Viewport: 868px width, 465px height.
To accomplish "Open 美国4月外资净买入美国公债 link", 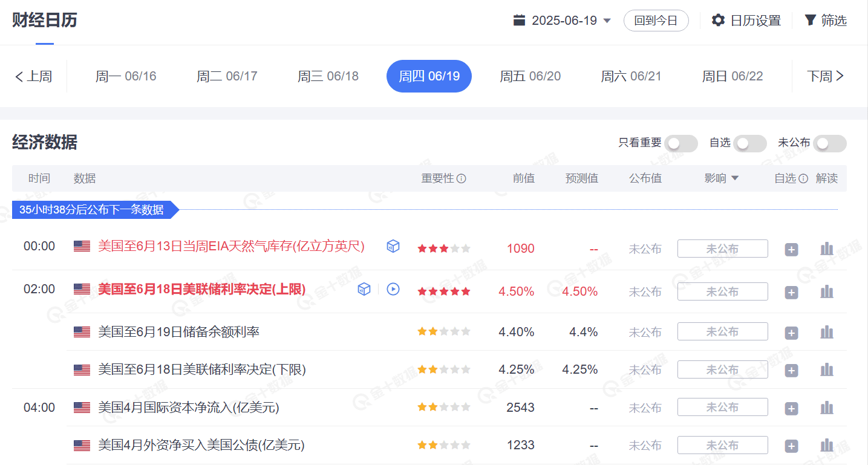I will click(x=201, y=446).
